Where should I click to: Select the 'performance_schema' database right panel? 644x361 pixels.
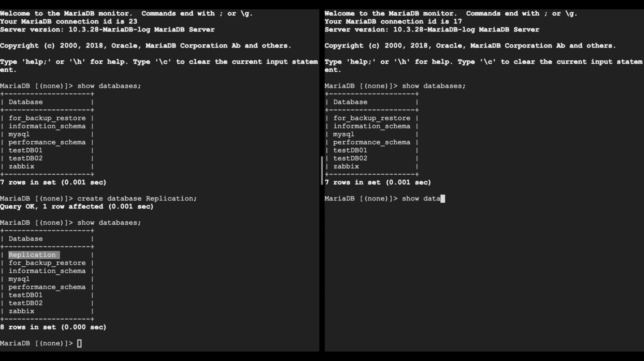pos(371,142)
